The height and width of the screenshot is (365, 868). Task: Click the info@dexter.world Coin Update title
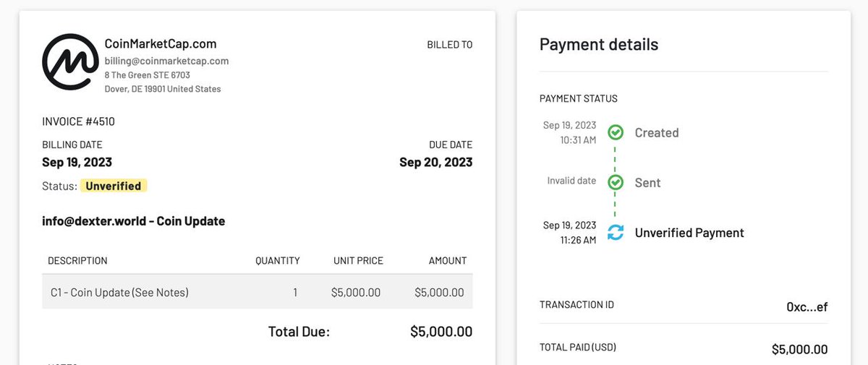(x=133, y=221)
